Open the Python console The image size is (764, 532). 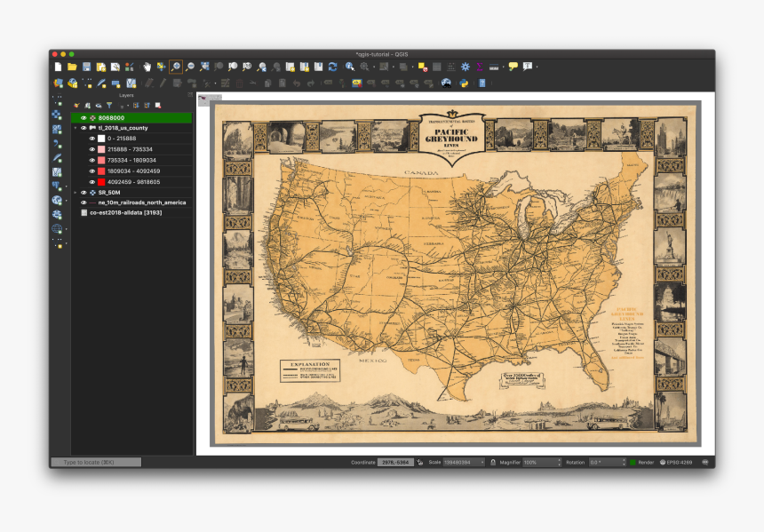click(x=464, y=83)
